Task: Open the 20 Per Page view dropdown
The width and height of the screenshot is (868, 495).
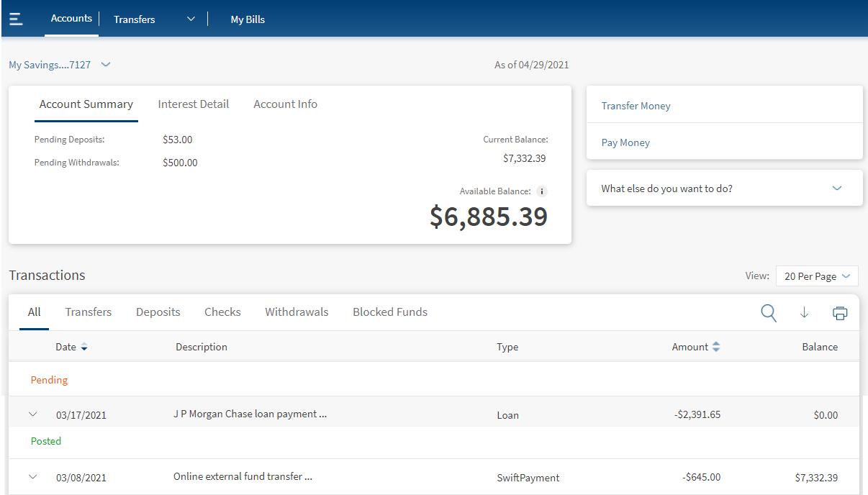Action: click(x=817, y=276)
